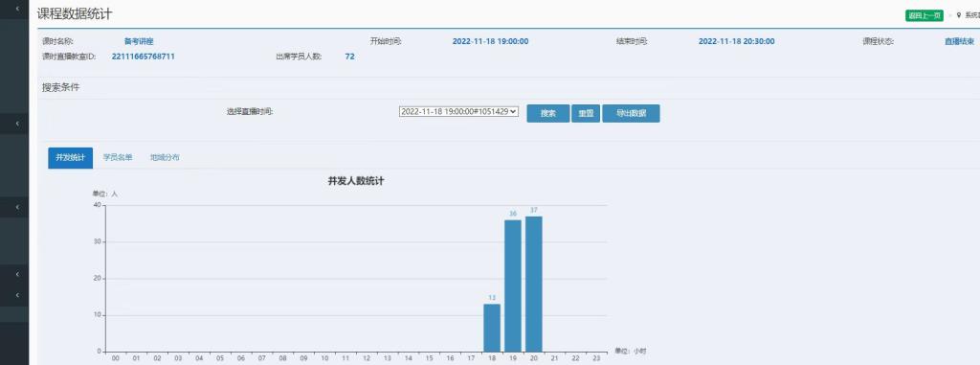Click the green 返回上一页 button
980x365 pixels.
(924, 15)
